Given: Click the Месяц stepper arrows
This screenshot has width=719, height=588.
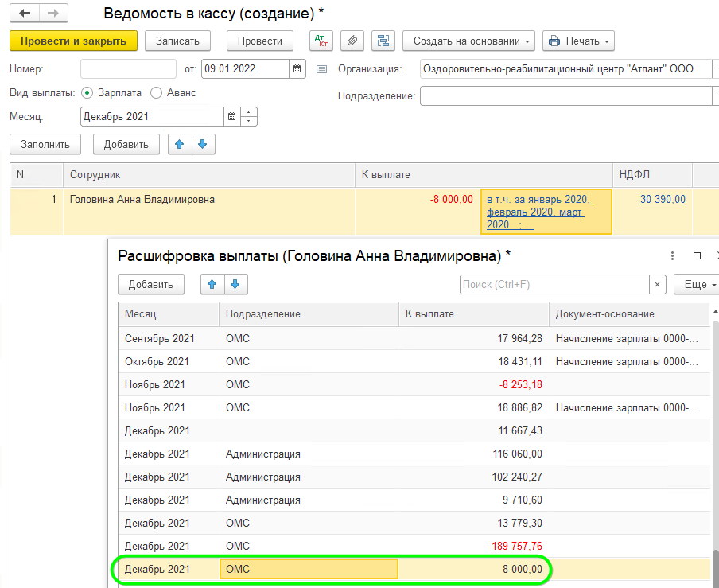Looking at the screenshot, I should (x=249, y=117).
